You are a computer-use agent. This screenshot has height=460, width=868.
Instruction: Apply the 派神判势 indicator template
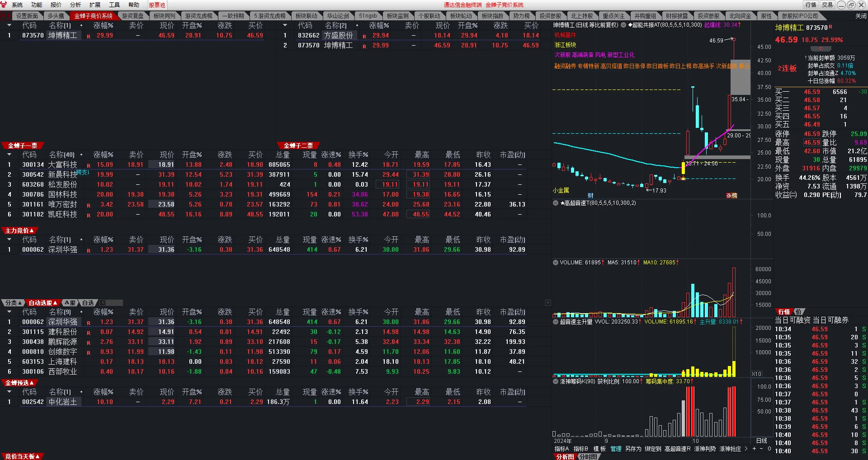pos(705,449)
